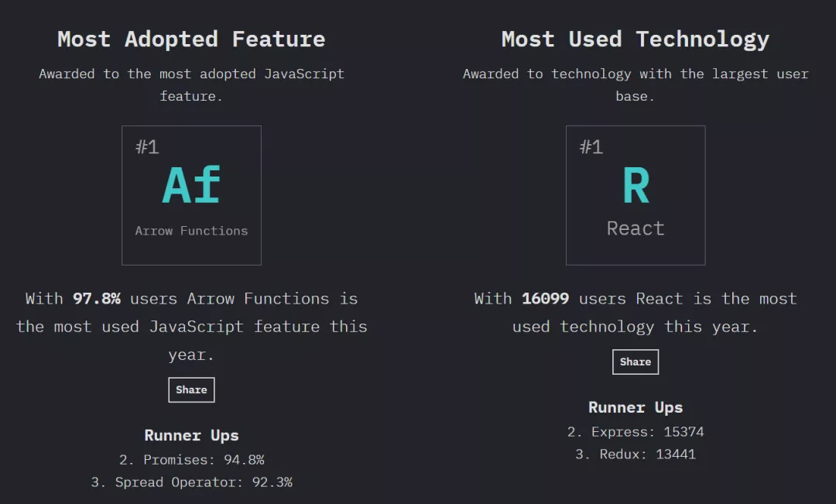Image resolution: width=836 pixels, height=504 pixels.
Task: Click the Redux: 13441 runner-up
Action: click(636, 454)
